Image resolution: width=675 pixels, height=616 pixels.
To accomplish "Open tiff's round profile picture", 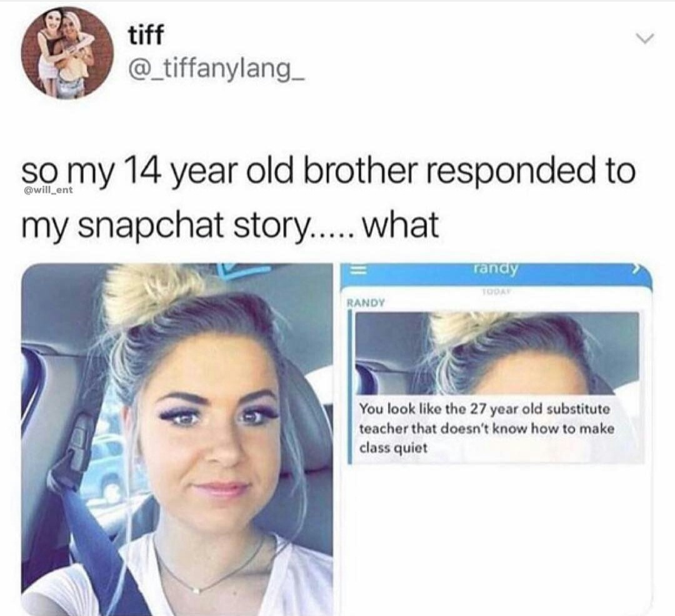I will point(67,53).
